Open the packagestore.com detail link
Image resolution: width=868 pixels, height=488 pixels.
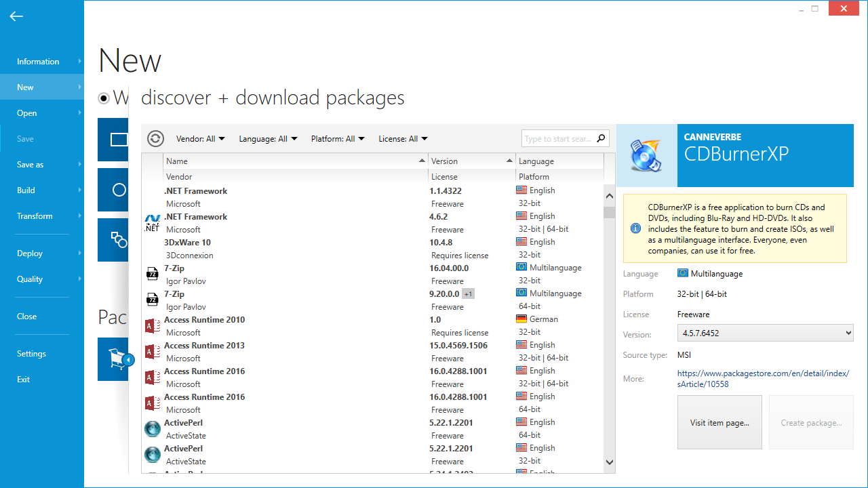coord(763,378)
